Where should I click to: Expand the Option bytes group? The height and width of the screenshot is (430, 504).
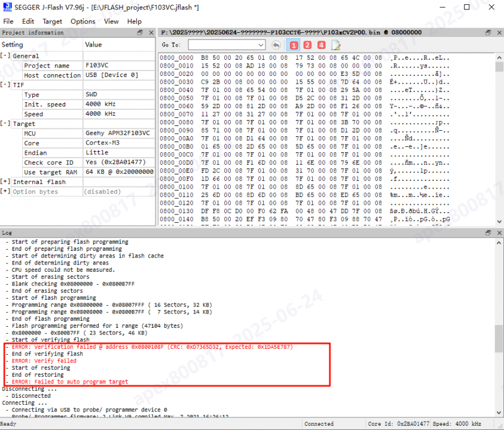5,192
